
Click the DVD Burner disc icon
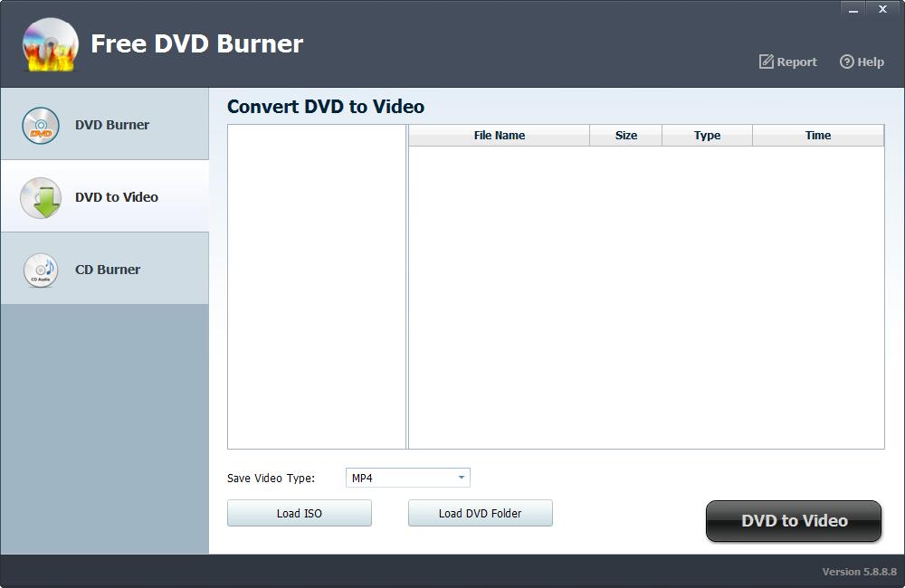tap(41, 126)
